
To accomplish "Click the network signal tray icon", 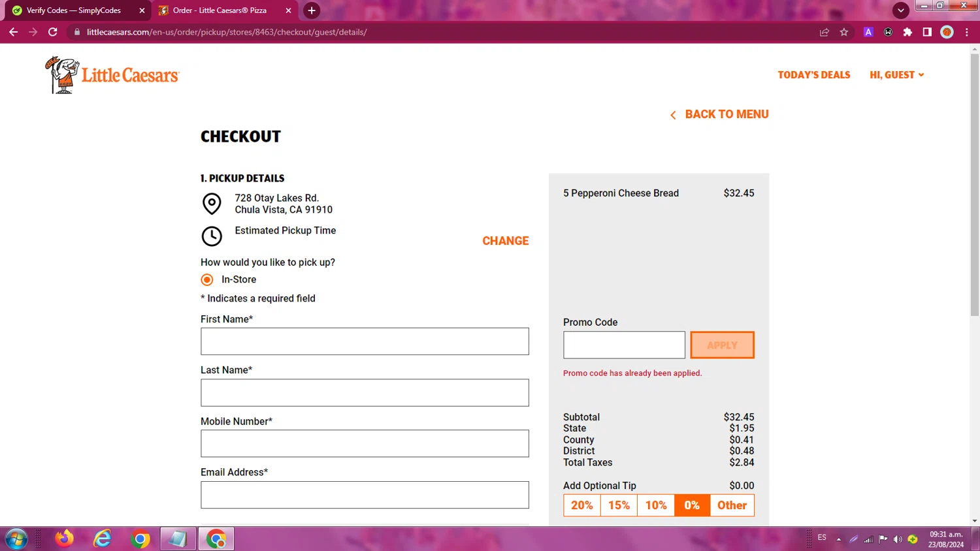I will point(868,539).
